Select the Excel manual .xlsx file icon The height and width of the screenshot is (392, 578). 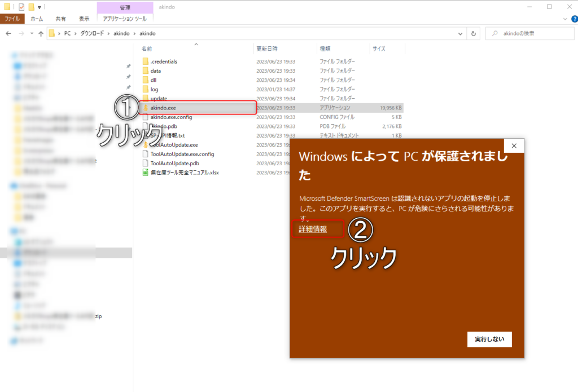[x=145, y=172]
